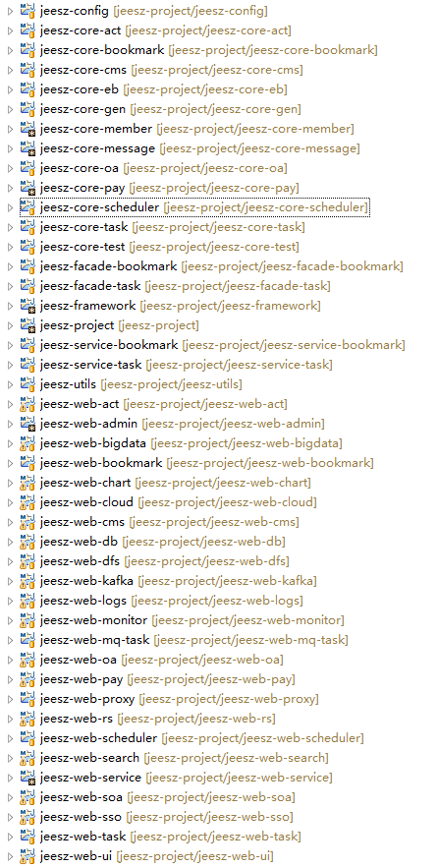Click the jeesz-web-admin project icon
Viewport: 438px width, 868px height.
coord(27,424)
